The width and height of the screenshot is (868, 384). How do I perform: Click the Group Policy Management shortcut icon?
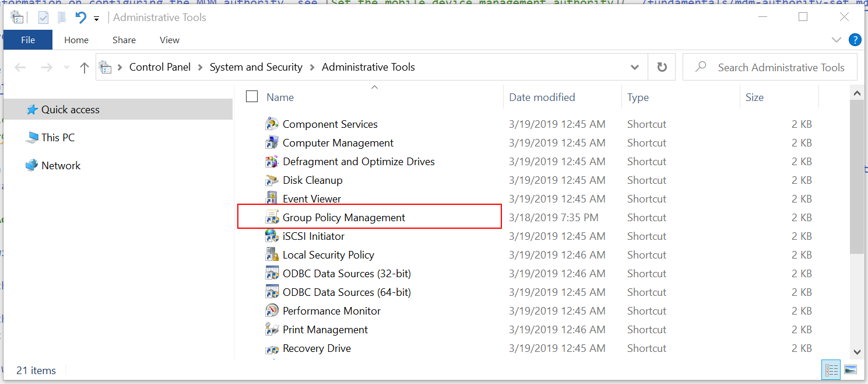(x=272, y=218)
